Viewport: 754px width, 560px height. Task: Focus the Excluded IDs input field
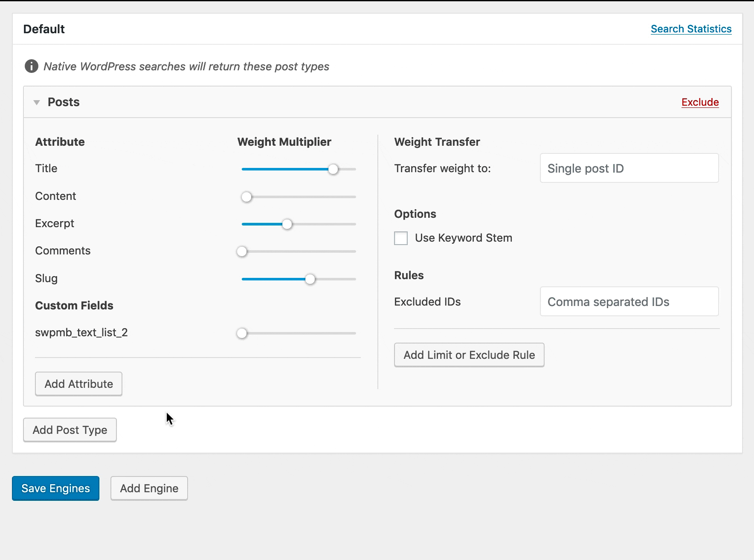pyautogui.click(x=629, y=302)
